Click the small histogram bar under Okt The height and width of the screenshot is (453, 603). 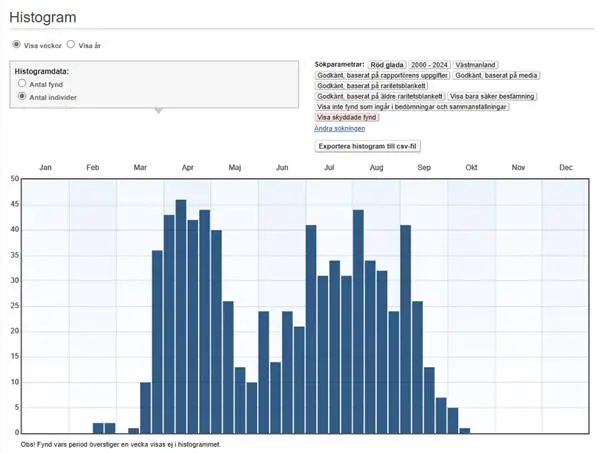point(464,430)
